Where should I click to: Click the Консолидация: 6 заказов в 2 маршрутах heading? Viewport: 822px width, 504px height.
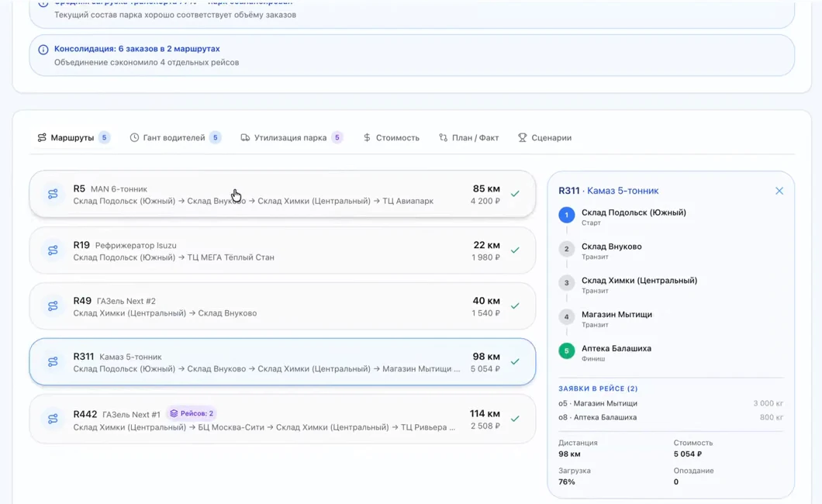coord(136,49)
